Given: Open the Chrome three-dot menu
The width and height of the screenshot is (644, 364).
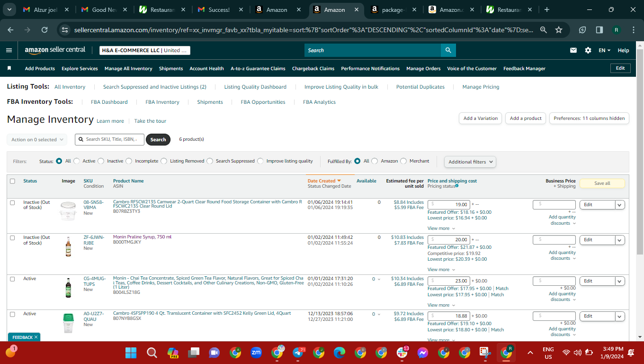Looking at the screenshot, I should coord(634,30).
